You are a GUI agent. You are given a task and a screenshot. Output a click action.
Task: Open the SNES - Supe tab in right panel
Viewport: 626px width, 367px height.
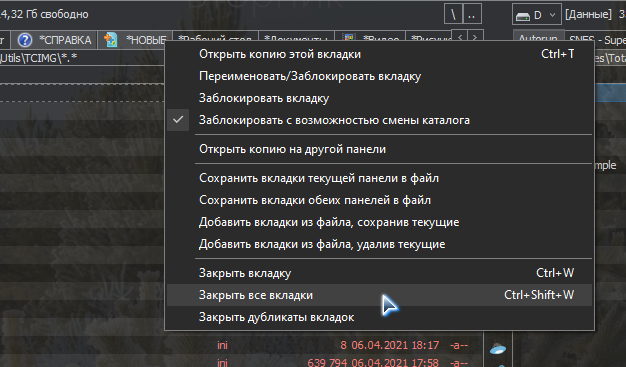597,40
